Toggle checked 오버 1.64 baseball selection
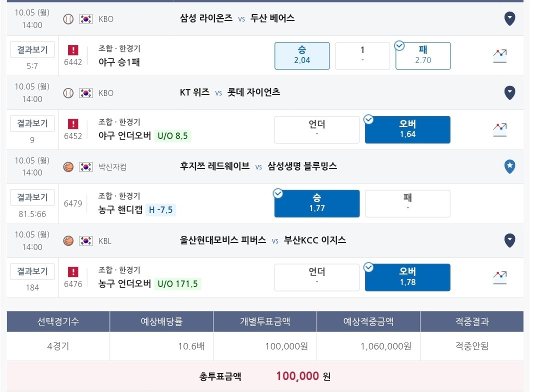 coord(408,129)
